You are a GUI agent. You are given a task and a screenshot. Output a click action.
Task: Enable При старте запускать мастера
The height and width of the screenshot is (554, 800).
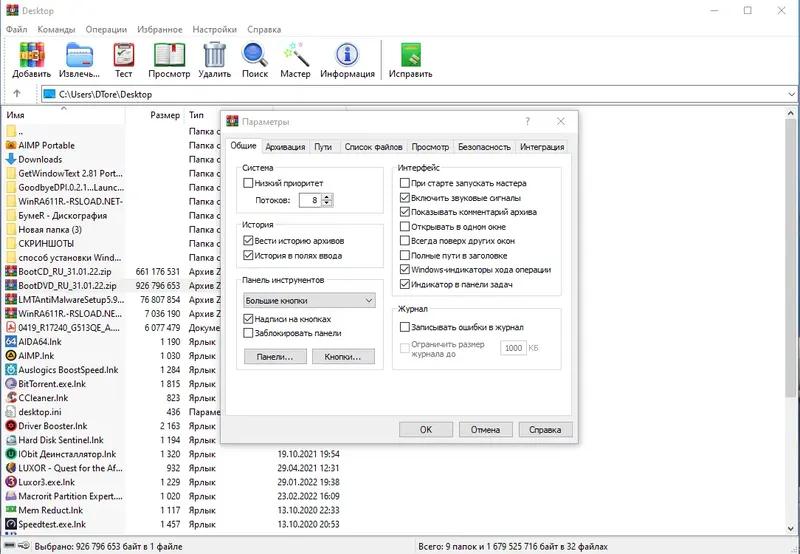[x=405, y=183]
